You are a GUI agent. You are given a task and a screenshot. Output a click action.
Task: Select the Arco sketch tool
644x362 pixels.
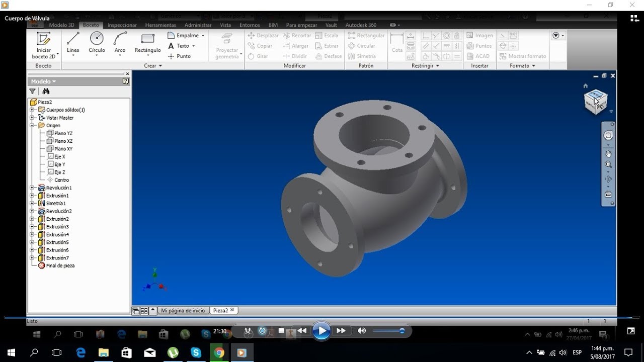click(120, 43)
